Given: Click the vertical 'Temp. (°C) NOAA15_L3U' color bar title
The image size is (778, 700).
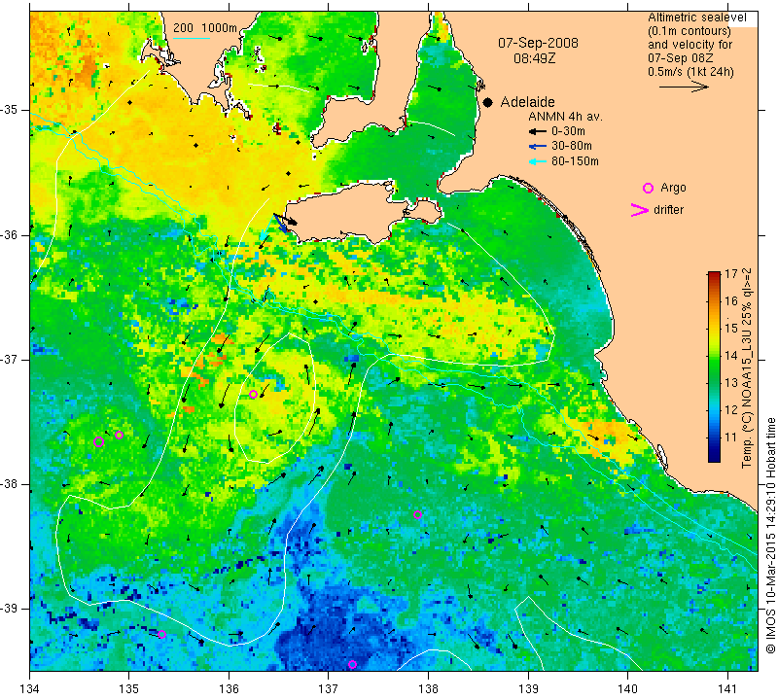Looking at the screenshot, I should [x=747, y=367].
